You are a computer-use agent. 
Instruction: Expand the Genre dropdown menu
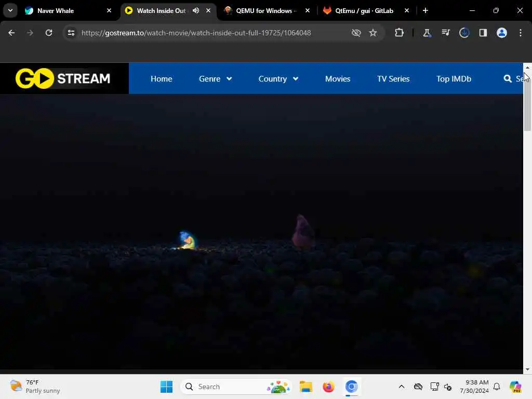pyautogui.click(x=216, y=79)
